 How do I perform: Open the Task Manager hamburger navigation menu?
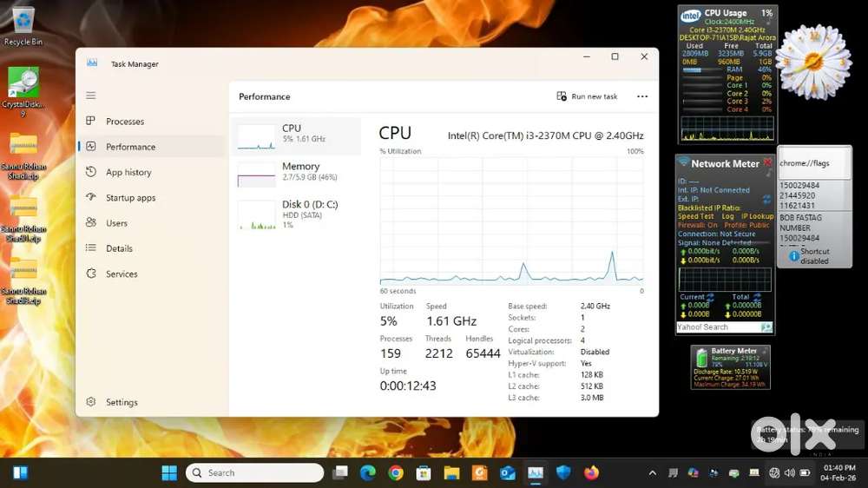(x=91, y=96)
